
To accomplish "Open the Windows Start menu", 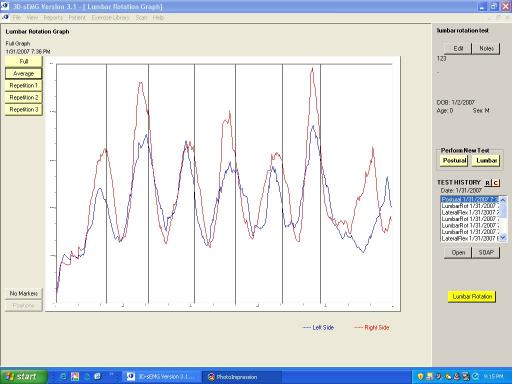I will (23, 377).
